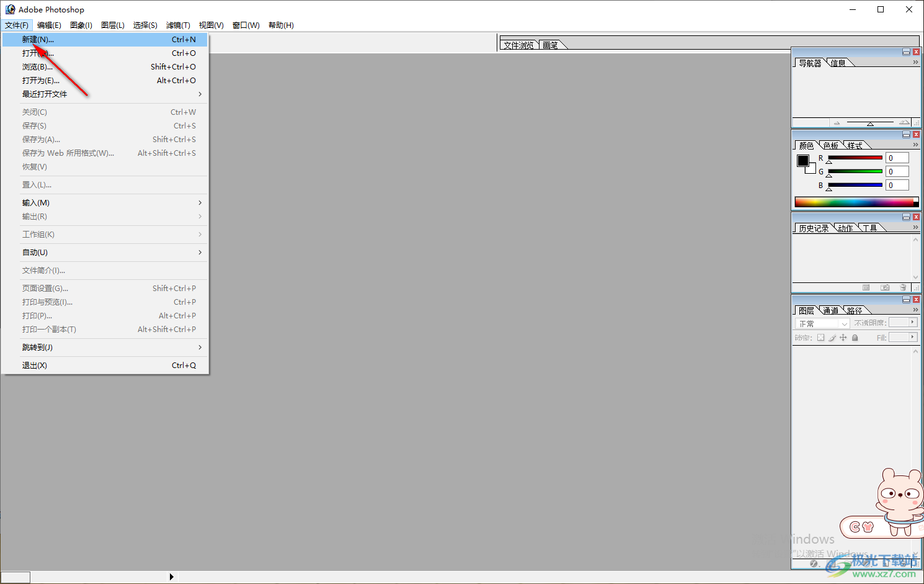This screenshot has width=924, height=584.
Task: Switch to the 路径 tab
Action: coord(855,310)
